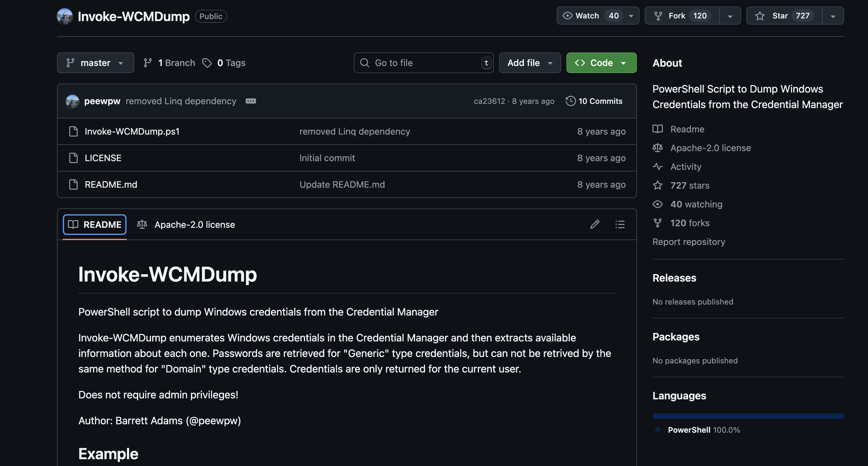This screenshot has width=868, height=466.
Task: Click the book icon beside Readme link
Action: click(x=657, y=129)
